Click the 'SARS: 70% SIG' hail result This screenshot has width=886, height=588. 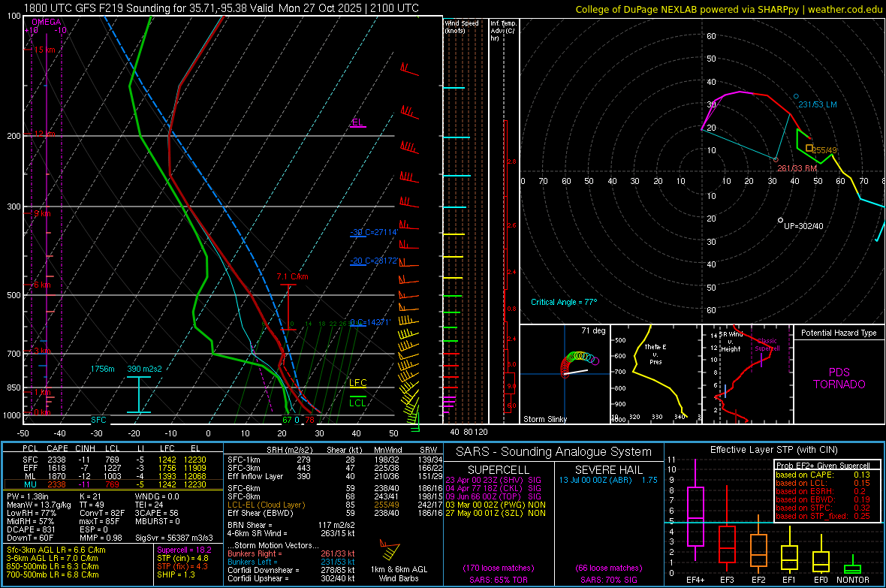coord(608,580)
